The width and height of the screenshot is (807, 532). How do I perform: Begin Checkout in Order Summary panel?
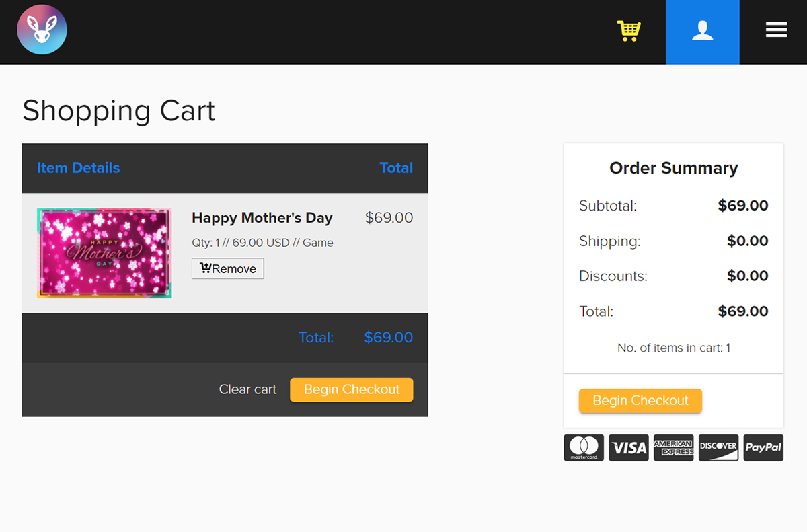tap(640, 401)
